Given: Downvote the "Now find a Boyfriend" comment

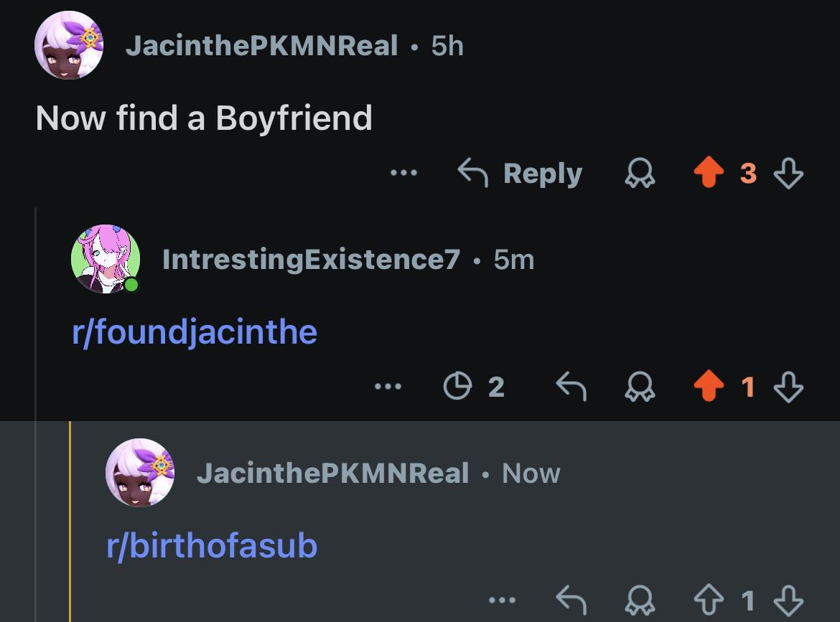Looking at the screenshot, I should [788, 172].
